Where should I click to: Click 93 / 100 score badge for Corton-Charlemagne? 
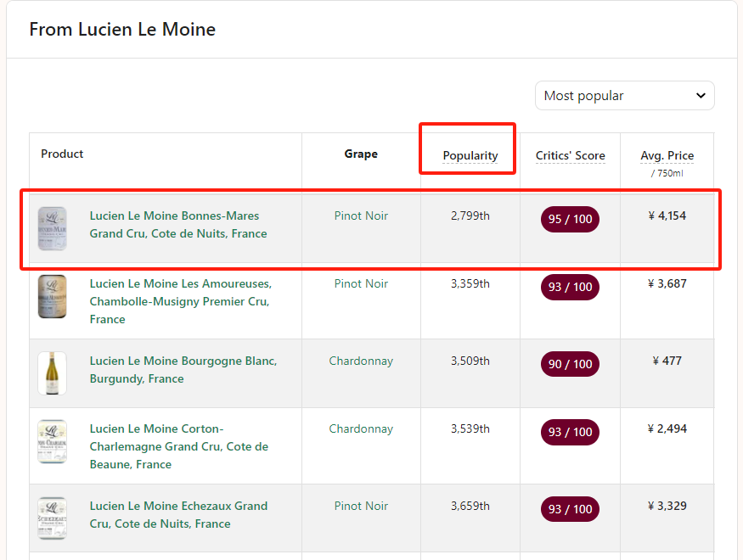coord(570,432)
